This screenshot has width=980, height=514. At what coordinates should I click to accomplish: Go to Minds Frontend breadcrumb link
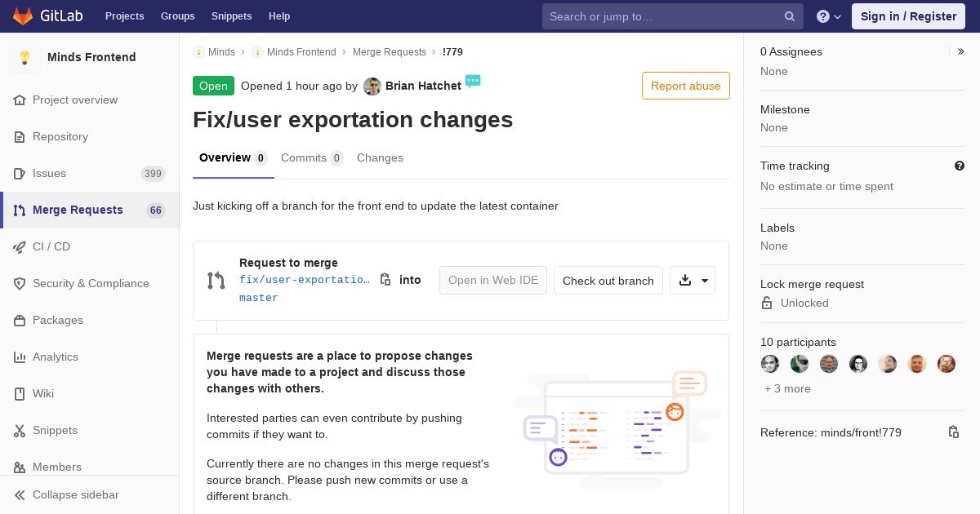tap(301, 51)
